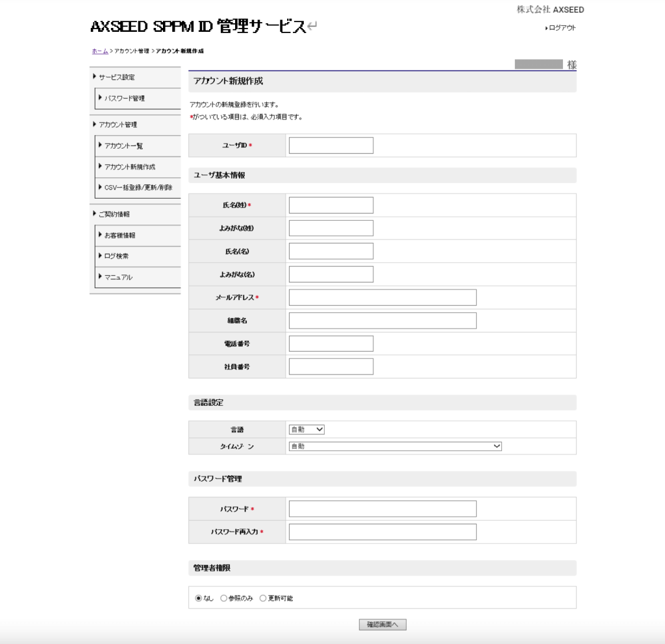665x644 pixels.
Task: Click the 言語設定 section heading
Action: (x=208, y=402)
